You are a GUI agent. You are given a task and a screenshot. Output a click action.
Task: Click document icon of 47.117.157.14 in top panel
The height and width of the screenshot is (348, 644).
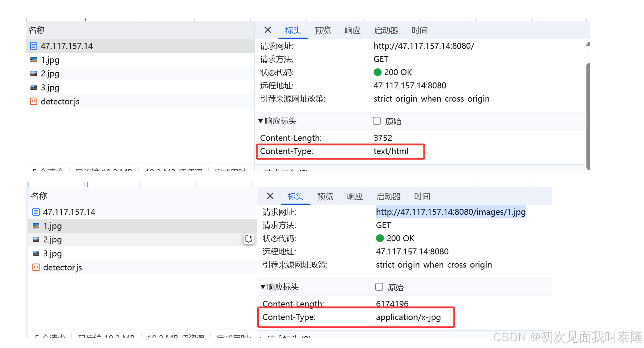point(34,46)
